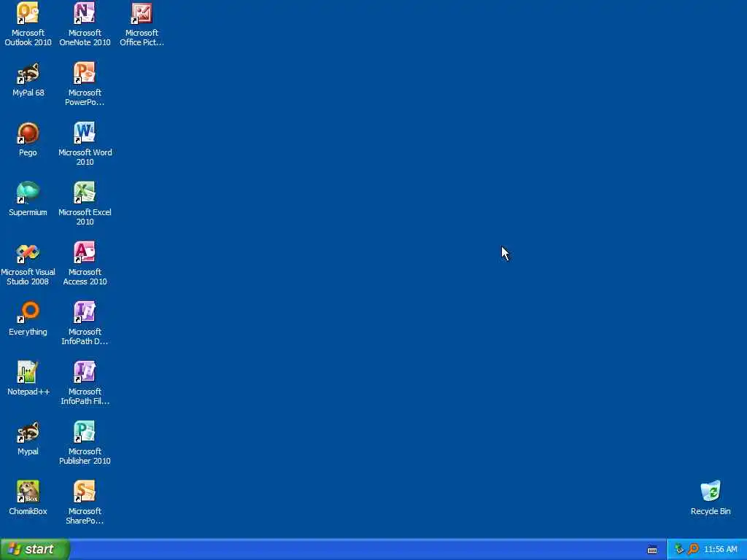Screen dimensions: 747x560
Task: Click the Safely Remove Hardware tray icon
Action: (x=679, y=550)
